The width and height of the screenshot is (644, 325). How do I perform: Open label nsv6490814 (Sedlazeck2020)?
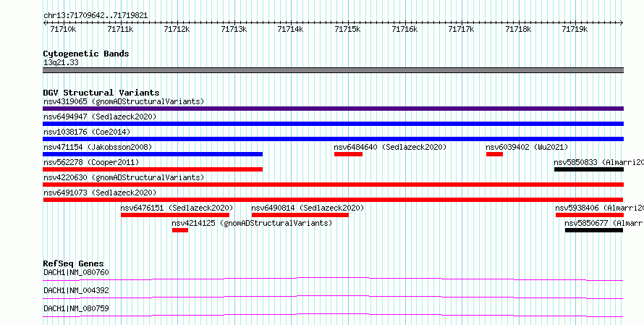coord(308,208)
